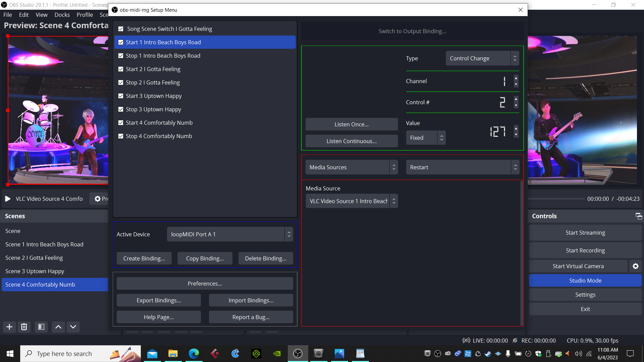644x362 pixels.
Task: Move scene down with down-arrow icon
Action: (73, 327)
